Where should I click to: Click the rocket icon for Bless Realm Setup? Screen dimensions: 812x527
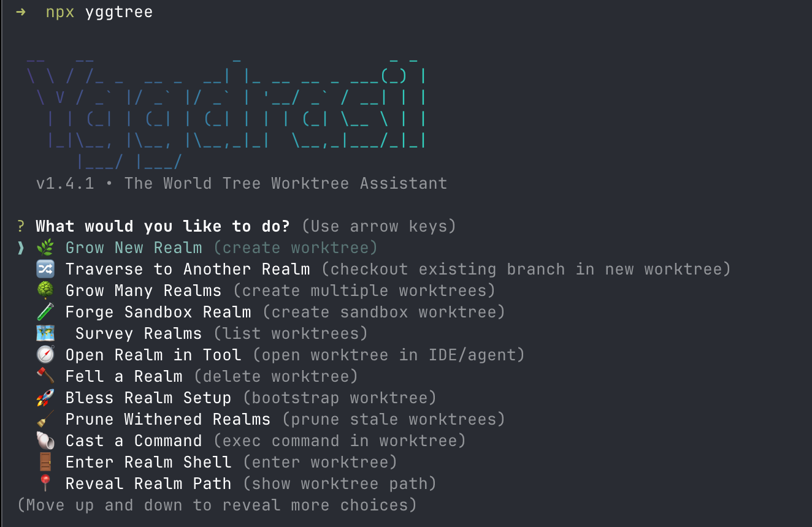(x=45, y=397)
